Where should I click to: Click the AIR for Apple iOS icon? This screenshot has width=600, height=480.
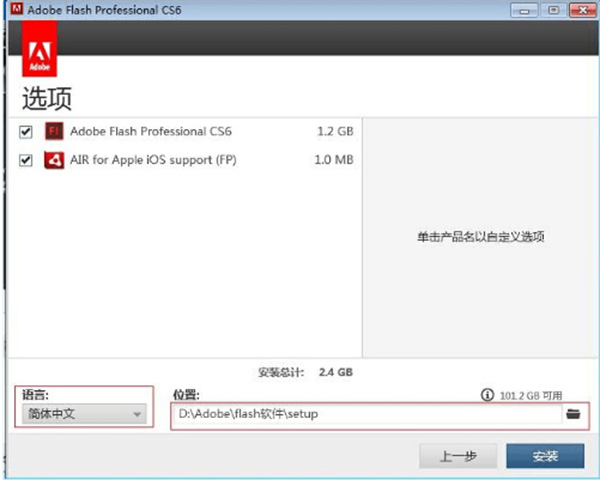[54, 160]
